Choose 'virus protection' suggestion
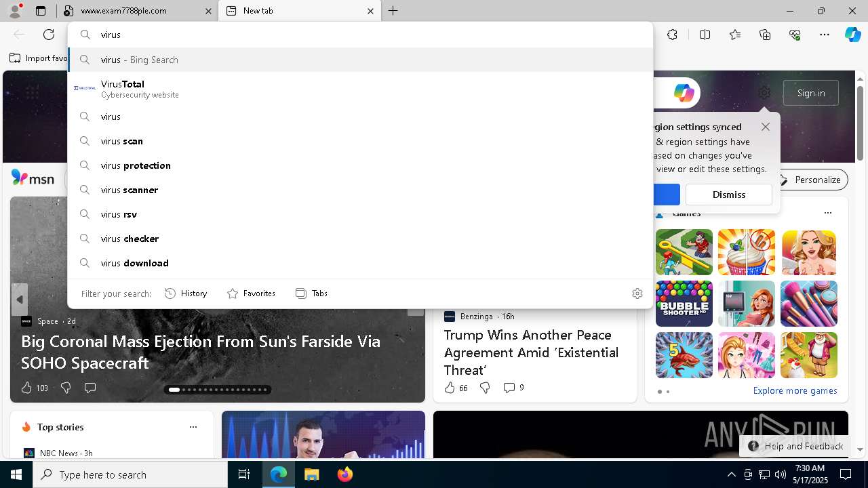The height and width of the screenshot is (488, 868). click(x=360, y=165)
